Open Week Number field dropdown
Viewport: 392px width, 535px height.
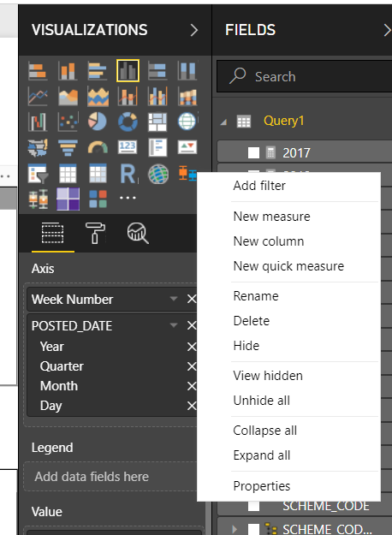point(174,299)
